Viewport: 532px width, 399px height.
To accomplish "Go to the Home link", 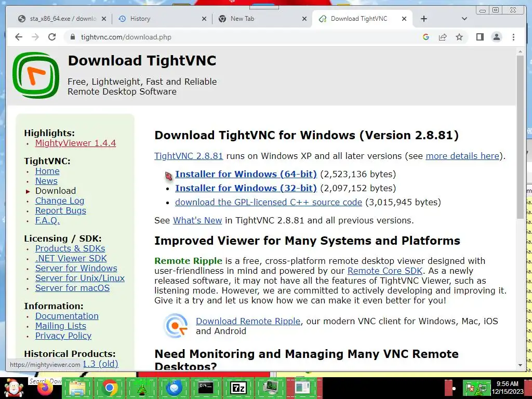I will click(x=47, y=171).
